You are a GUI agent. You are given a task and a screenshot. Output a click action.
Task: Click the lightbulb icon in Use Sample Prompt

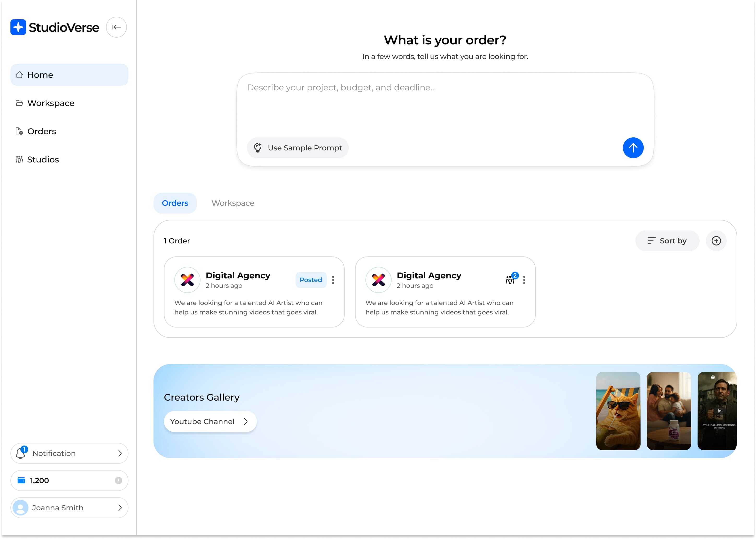[258, 148]
